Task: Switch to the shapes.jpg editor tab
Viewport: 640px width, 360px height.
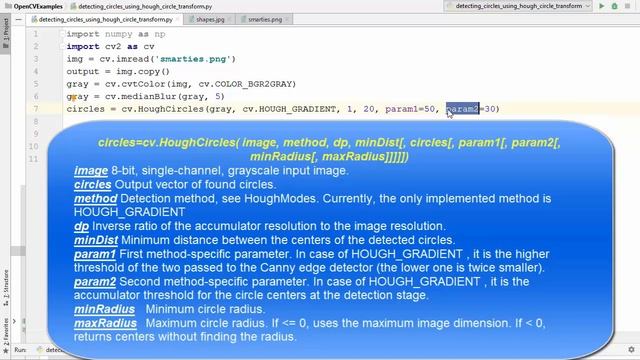Action: coord(210,19)
